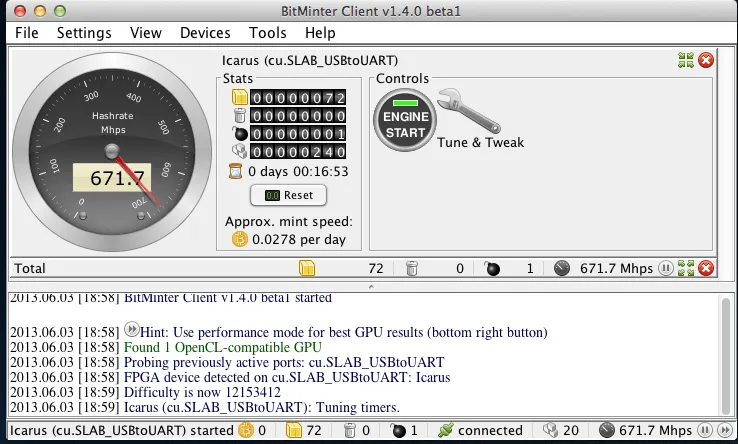Click the bitcoin coin icon in status bar
Screen dimensions: 738x444
(244, 431)
